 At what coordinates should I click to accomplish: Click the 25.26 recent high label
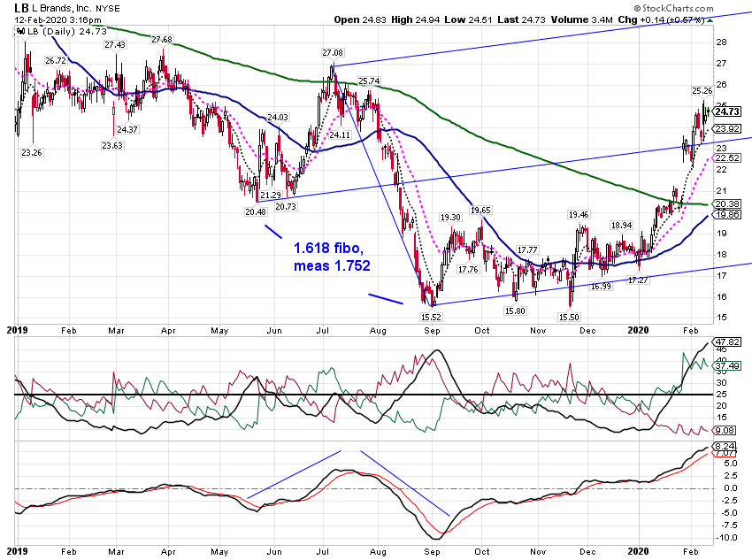702,90
